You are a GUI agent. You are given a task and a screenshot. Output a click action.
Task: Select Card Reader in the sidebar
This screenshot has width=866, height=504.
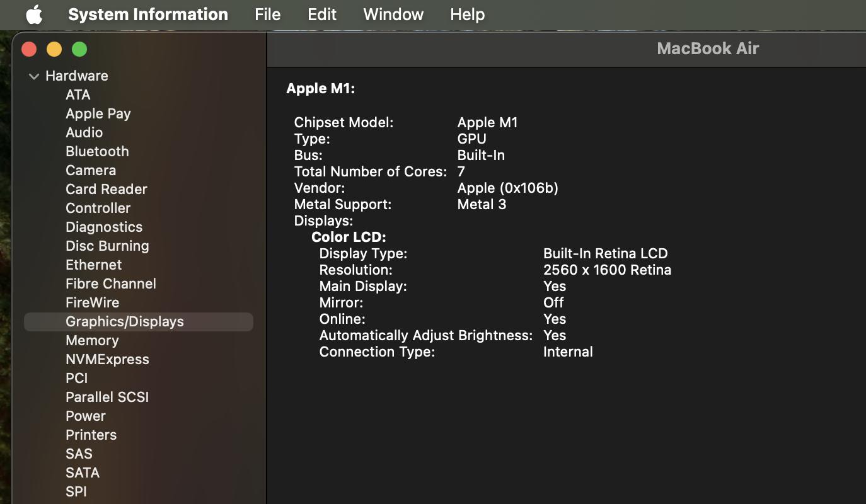(107, 189)
